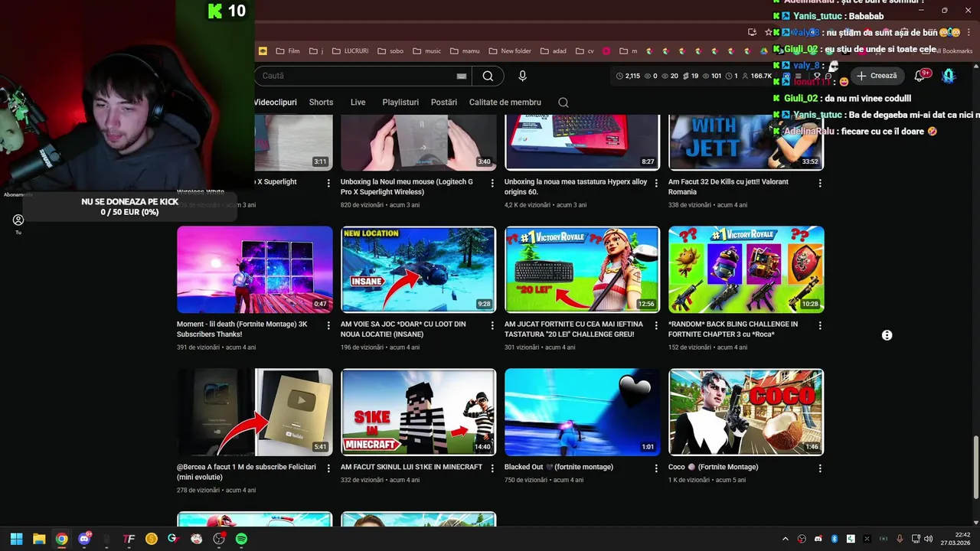Open the on-screen keyboard icon in search box

coord(461,76)
